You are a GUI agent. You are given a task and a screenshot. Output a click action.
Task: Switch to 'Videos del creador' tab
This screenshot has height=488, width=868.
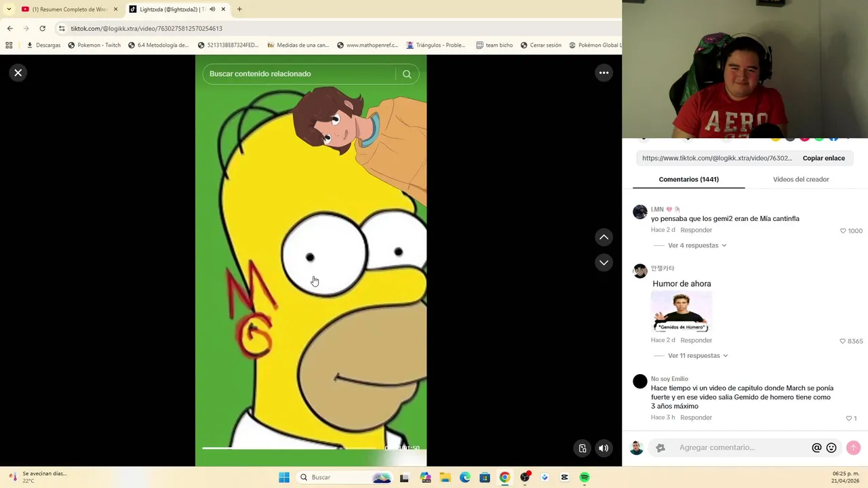(801, 179)
